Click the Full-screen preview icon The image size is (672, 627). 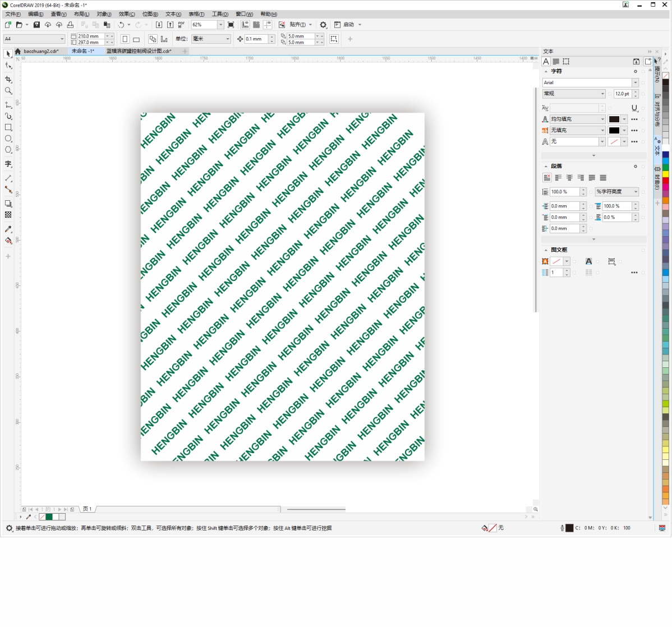[231, 25]
